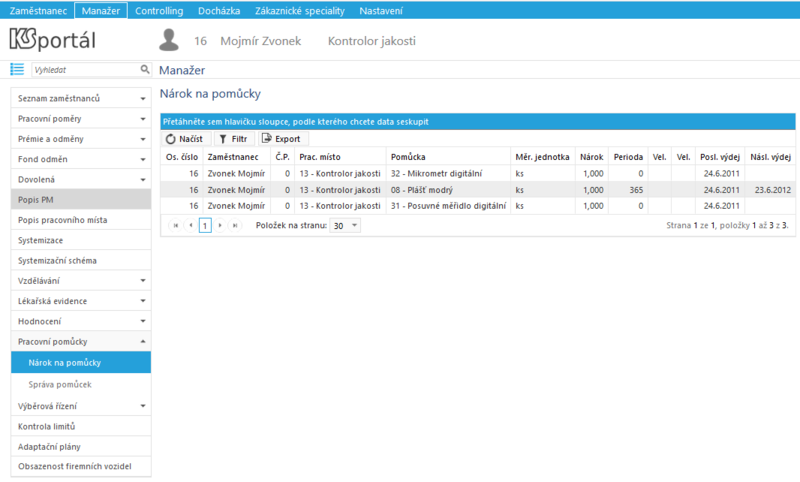Screen dimensions: 800x482
Task: Expand Pracovní poměry sidebar section
Action: point(81,119)
